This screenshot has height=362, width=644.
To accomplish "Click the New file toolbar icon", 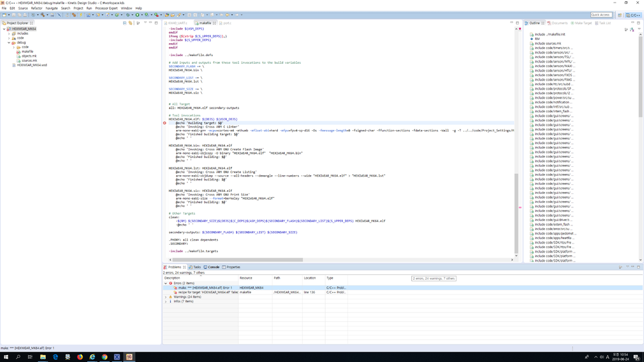I will coord(4,15).
